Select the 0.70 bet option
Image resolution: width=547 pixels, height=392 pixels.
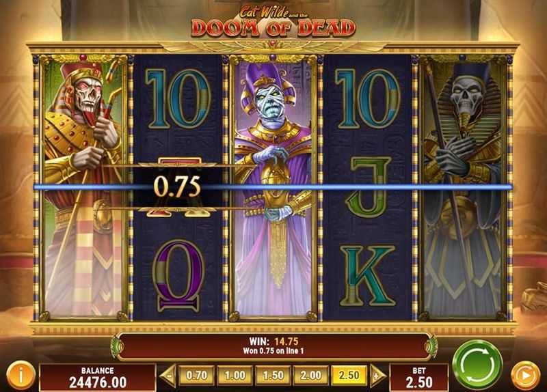coord(196,376)
